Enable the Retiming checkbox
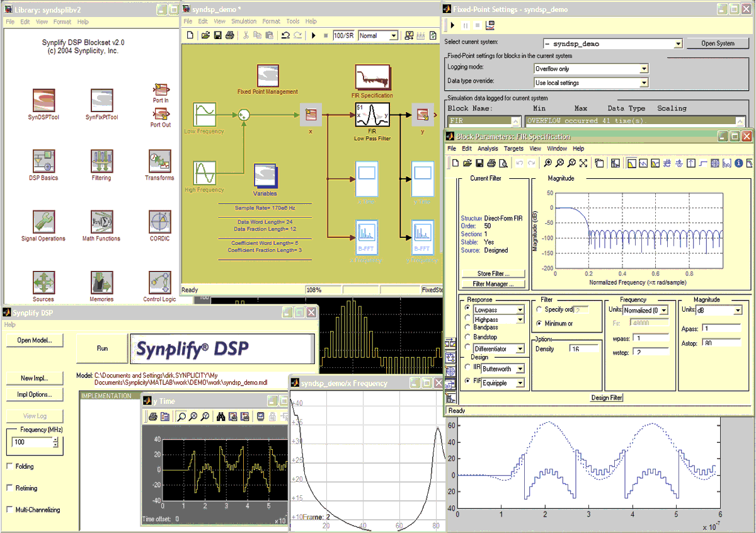The height and width of the screenshot is (533, 756). point(9,488)
